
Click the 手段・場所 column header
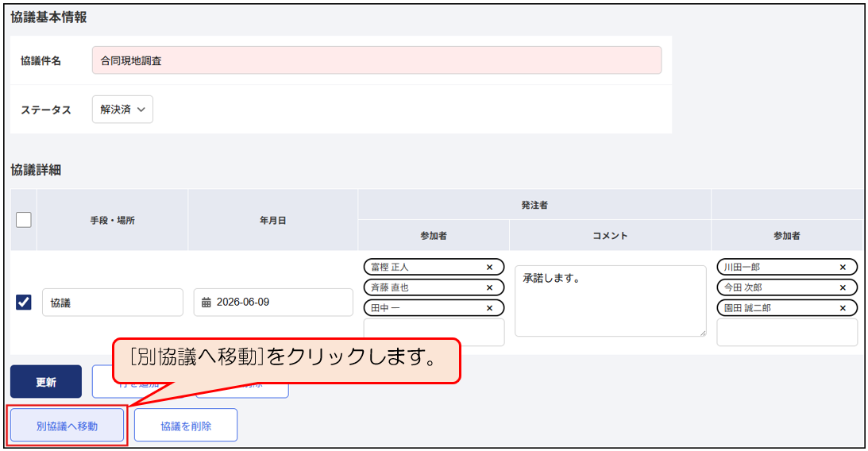tap(113, 220)
